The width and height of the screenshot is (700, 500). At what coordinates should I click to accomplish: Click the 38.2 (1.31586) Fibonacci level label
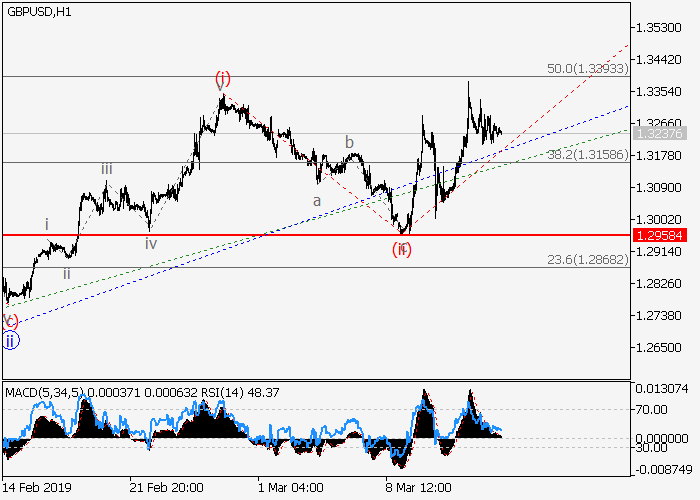[586, 155]
